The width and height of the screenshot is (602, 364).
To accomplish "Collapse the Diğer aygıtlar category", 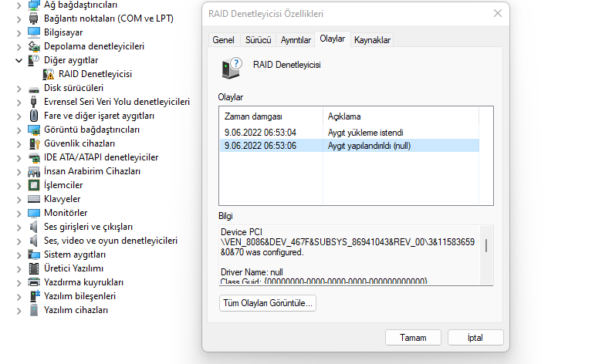I will pos(19,60).
